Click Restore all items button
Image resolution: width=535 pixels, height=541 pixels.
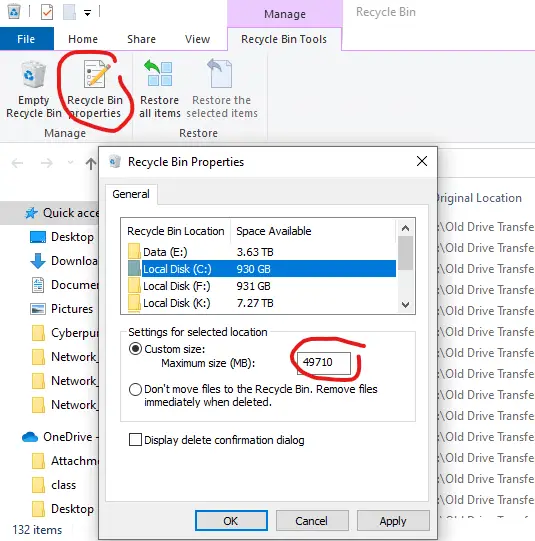[x=159, y=90]
